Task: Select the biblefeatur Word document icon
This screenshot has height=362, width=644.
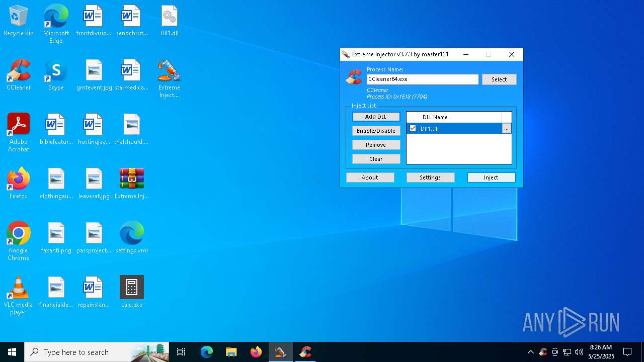Action: (56, 130)
